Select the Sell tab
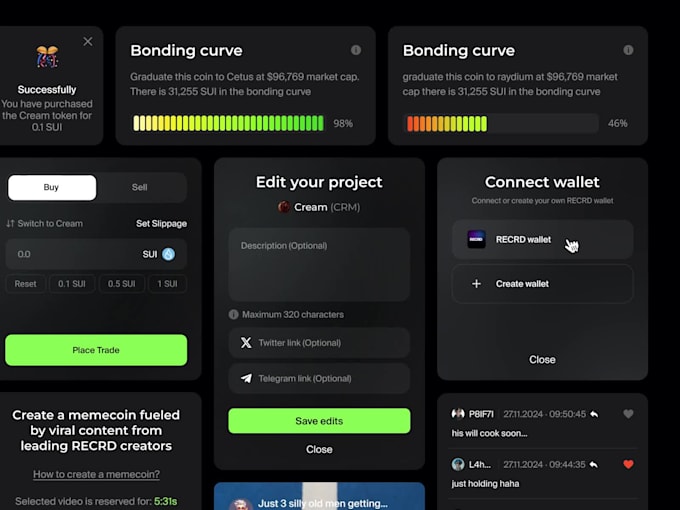680x510 pixels. pos(140,187)
